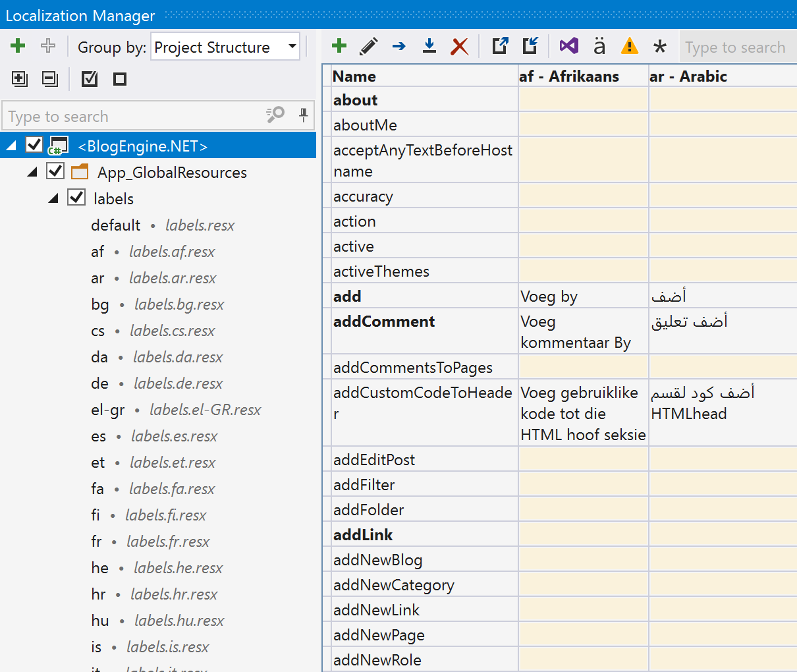Click the pencil edit icon in grid toolbar
The height and width of the screenshot is (672, 797).
click(369, 46)
